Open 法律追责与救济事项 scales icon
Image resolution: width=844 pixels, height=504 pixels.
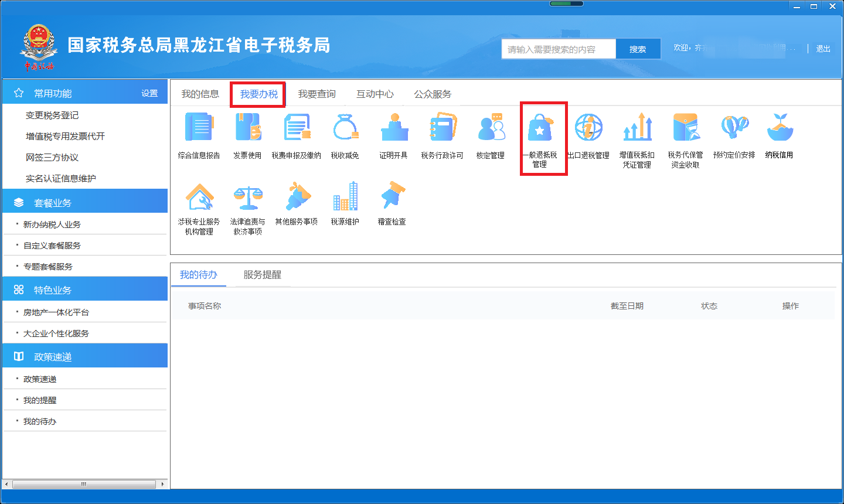[x=248, y=197]
